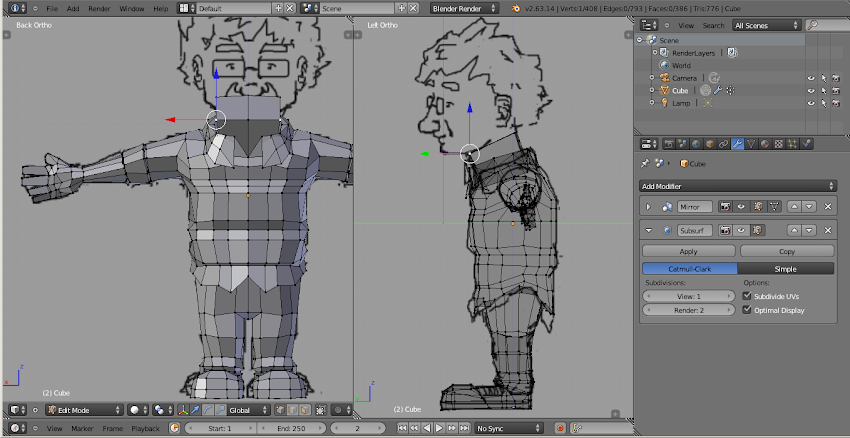
Task: Click the keying set key icon in timeline
Action: tap(577, 428)
